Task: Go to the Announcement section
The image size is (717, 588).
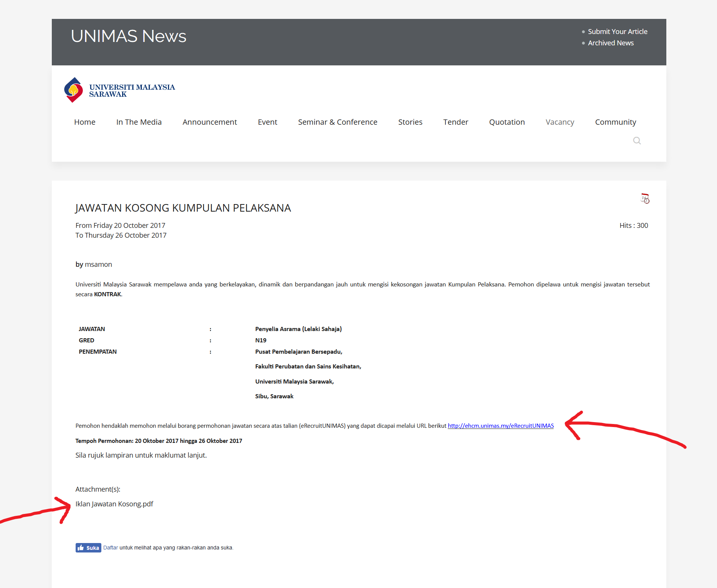Action: click(x=210, y=122)
